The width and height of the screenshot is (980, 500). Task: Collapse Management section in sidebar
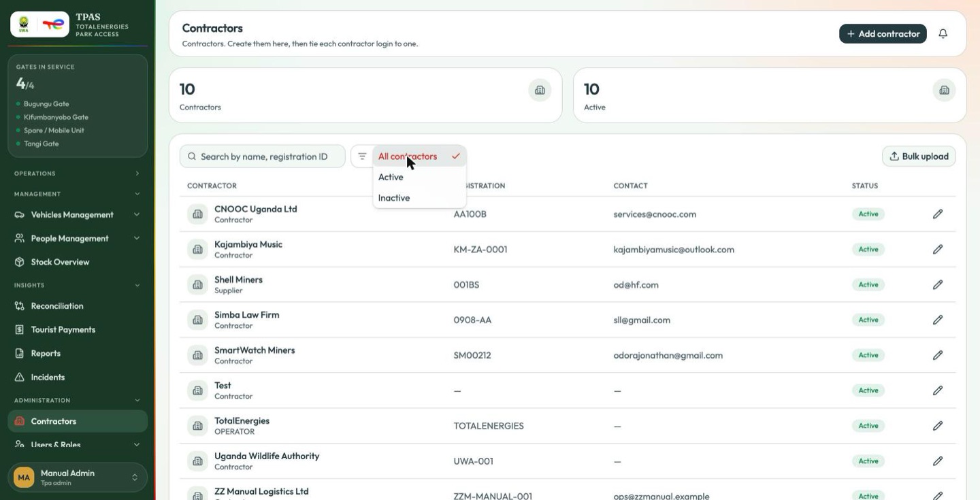tap(78, 194)
